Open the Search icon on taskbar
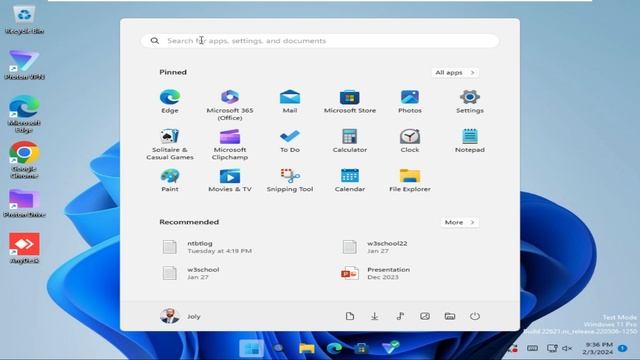 point(279,348)
